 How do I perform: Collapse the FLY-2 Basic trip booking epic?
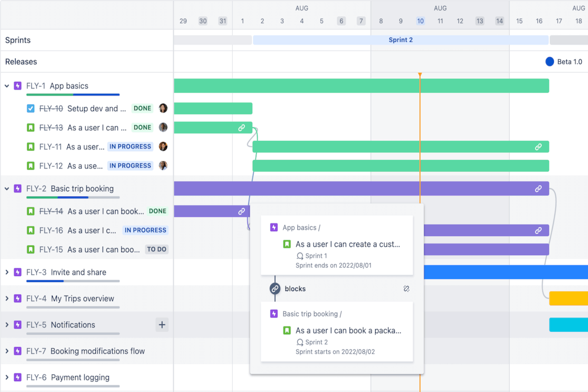7,189
